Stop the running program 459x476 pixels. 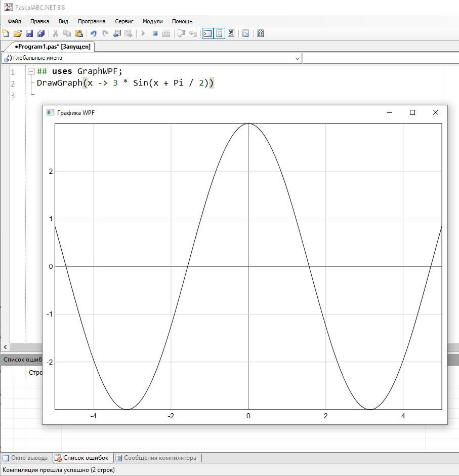[155, 33]
